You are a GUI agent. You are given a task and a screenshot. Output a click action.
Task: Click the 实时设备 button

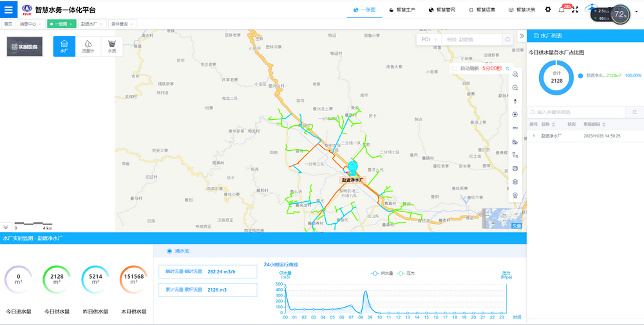[24, 47]
